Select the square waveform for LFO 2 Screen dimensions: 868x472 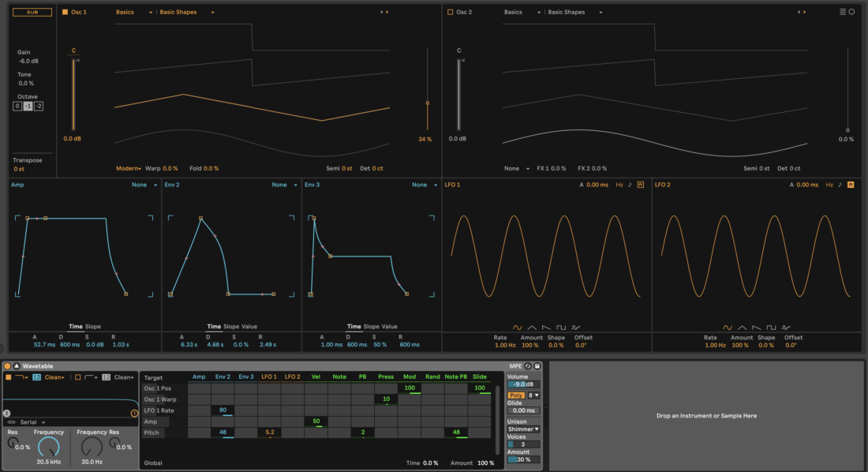[x=771, y=328]
